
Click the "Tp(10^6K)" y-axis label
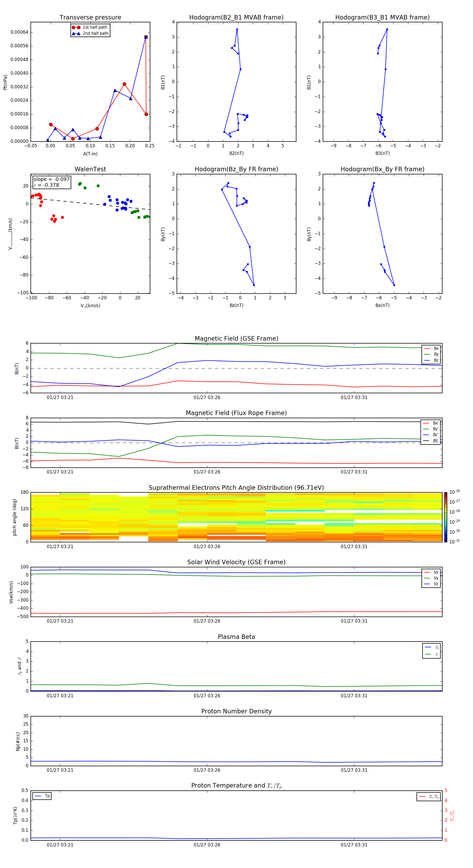(x=15, y=815)
